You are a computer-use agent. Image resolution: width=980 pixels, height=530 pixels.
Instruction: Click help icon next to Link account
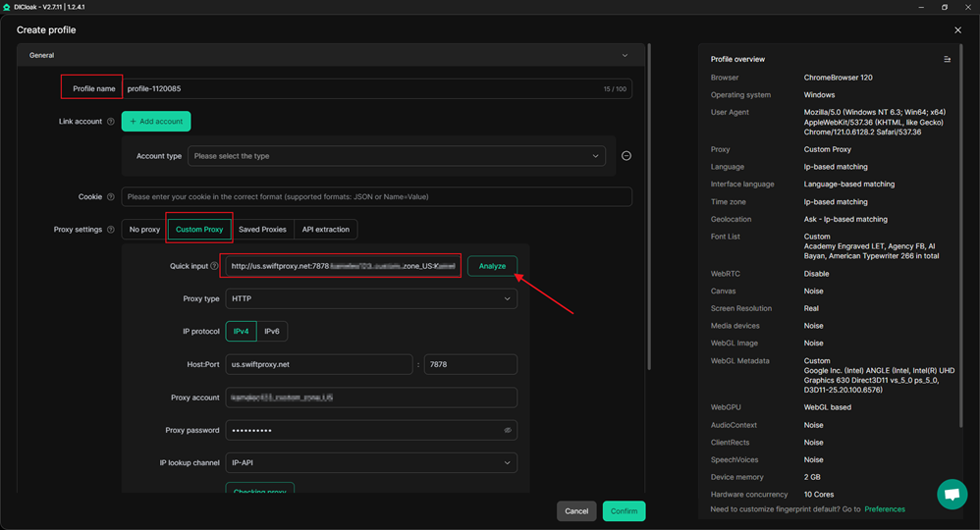point(111,122)
